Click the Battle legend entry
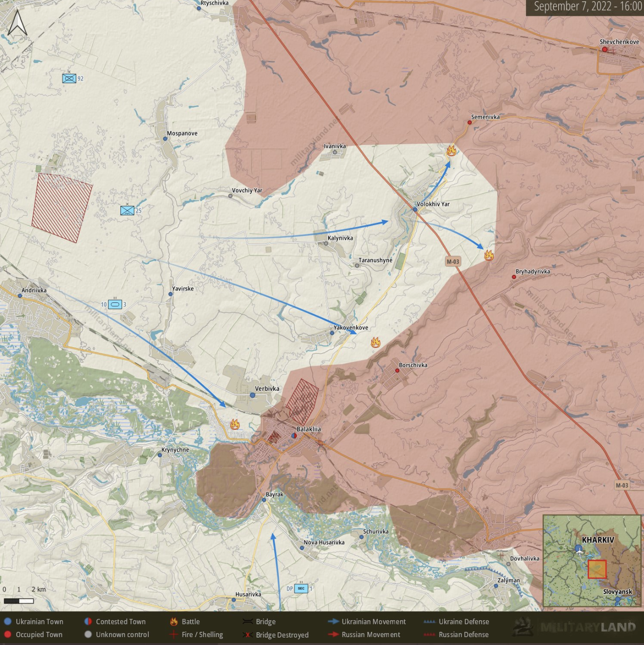The image size is (644, 645). point(185,622)
